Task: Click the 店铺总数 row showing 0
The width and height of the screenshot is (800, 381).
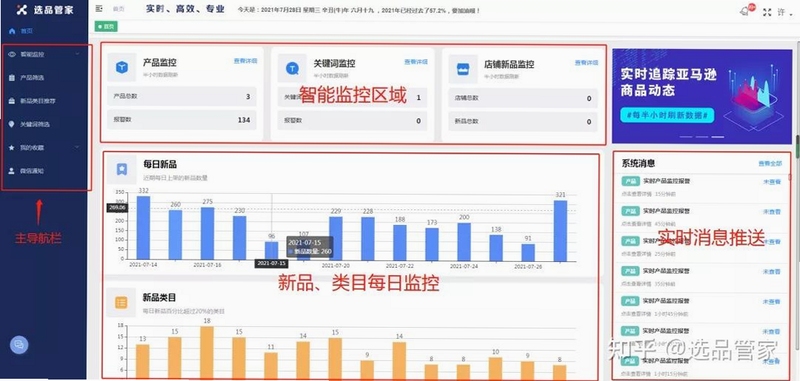Action: [523, 98]
